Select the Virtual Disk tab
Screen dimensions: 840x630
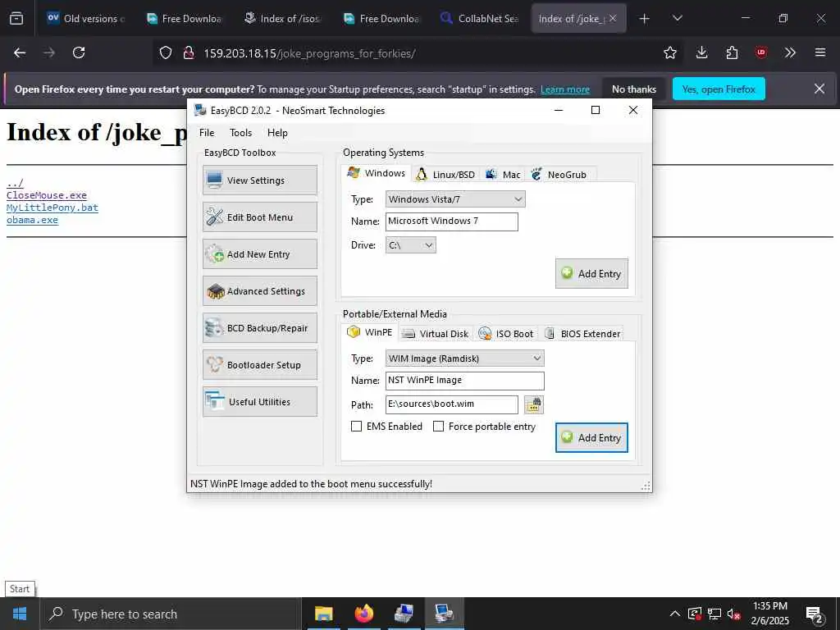tap(436, 334)
